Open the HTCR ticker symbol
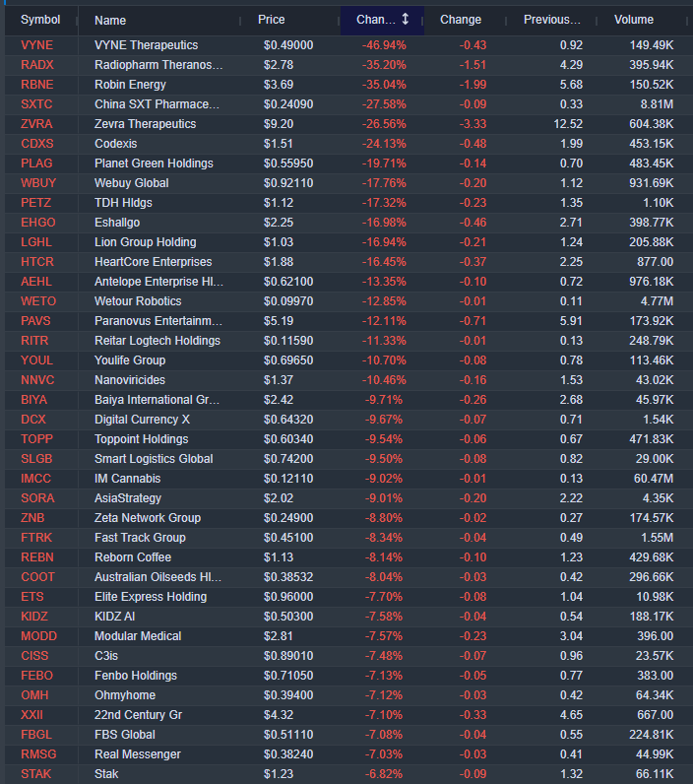The height and width of the screenshot is (784, 693). (37, 262)
